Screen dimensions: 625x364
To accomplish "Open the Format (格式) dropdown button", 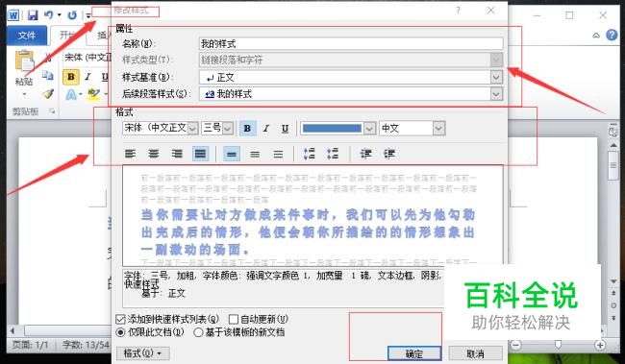I will (x=142, y=353).
